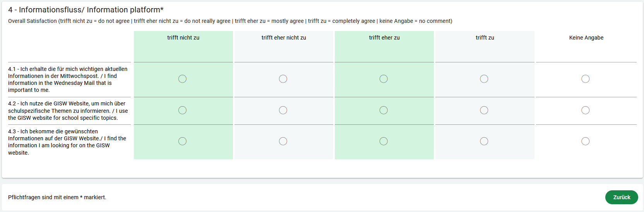
Task: Click the green Zurück button
Action: [x=622, y=197]
